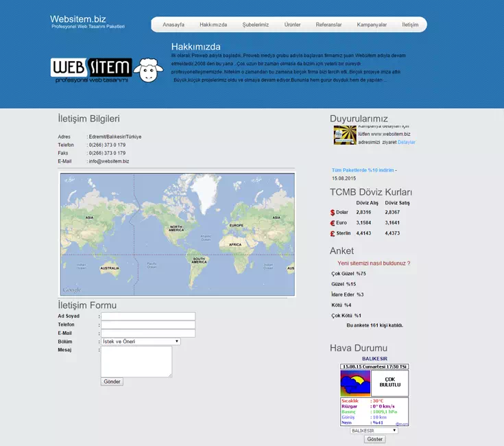Click the poll question Yeni sitemizi nasıl buldunuz
The height and width of the screenshot is (446, 504).
click(374, 263)
